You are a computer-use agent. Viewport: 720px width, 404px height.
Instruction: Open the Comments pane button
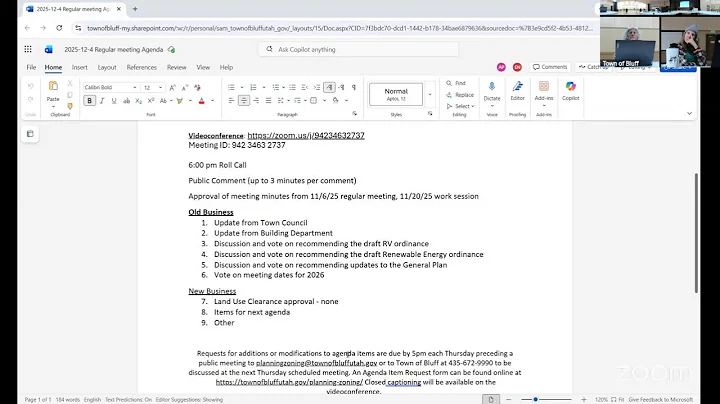(x=550, y=67)
